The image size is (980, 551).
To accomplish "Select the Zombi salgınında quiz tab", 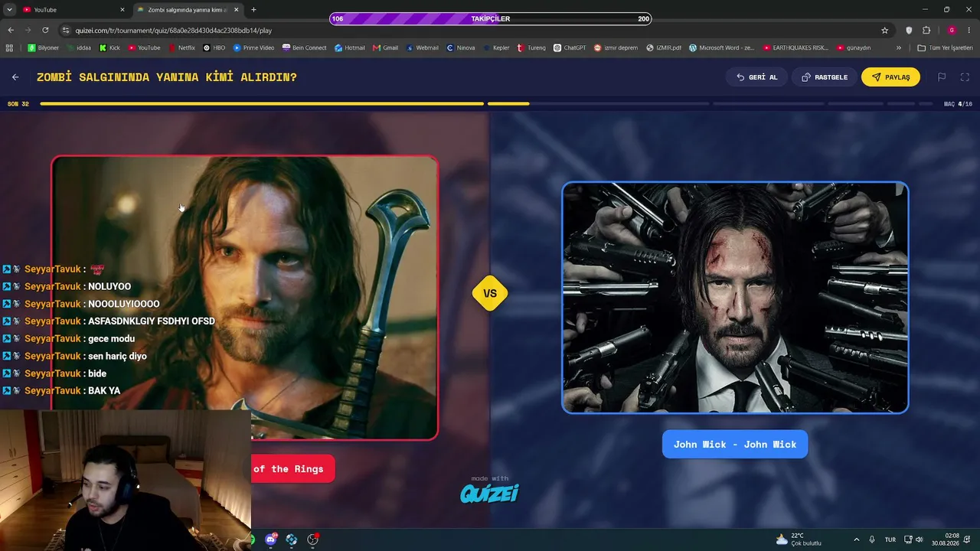I will tap(188, 10).
